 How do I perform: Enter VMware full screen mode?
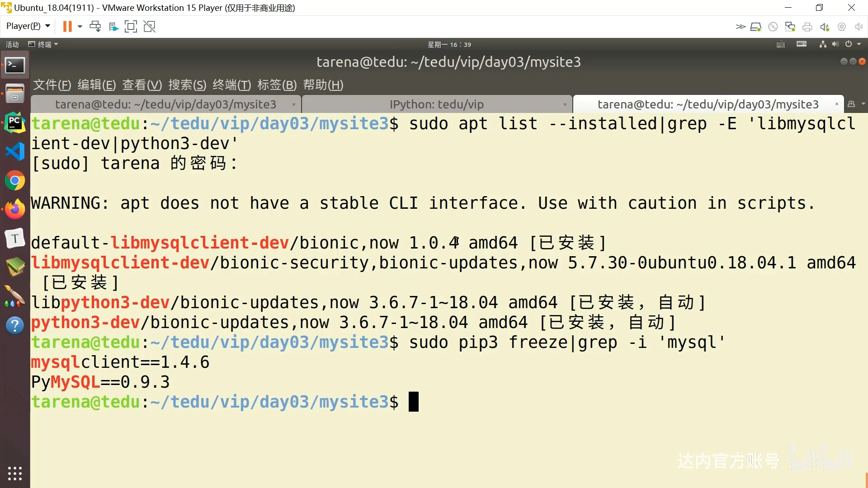[131, 27]
